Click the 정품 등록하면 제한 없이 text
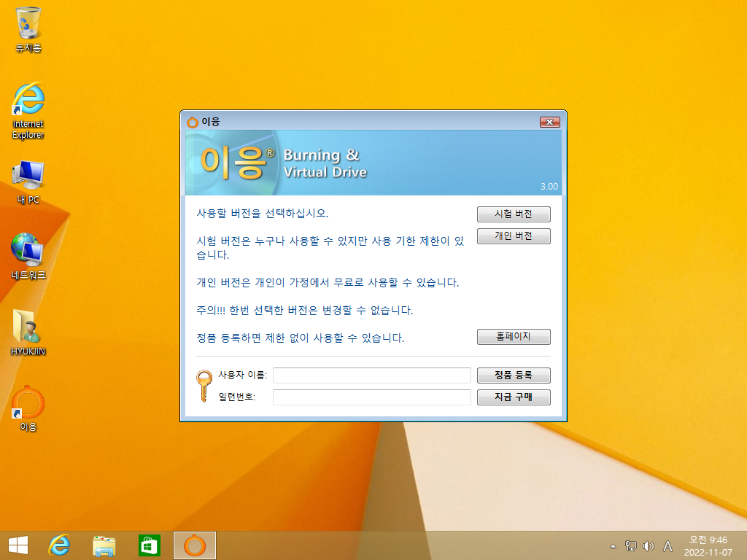 coord(300,338)
